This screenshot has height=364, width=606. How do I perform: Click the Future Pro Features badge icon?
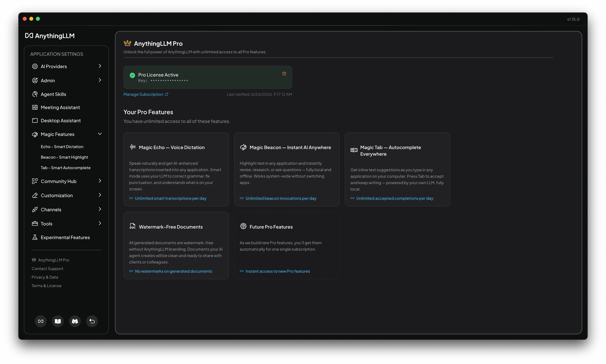coord(243,226)
